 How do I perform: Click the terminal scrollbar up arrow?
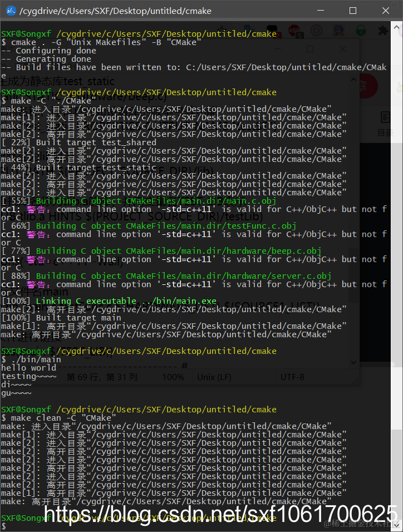click(x=396, y=27)
